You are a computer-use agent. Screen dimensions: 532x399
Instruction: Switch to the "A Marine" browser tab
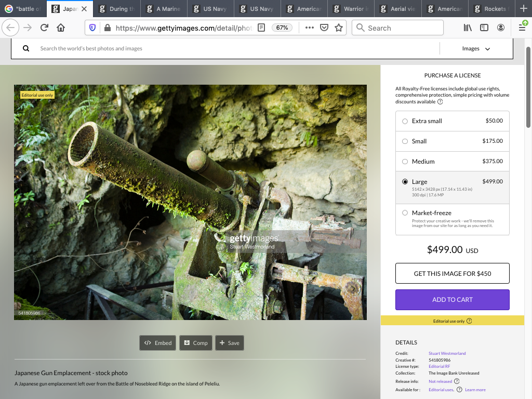click(x=164, y=9)
